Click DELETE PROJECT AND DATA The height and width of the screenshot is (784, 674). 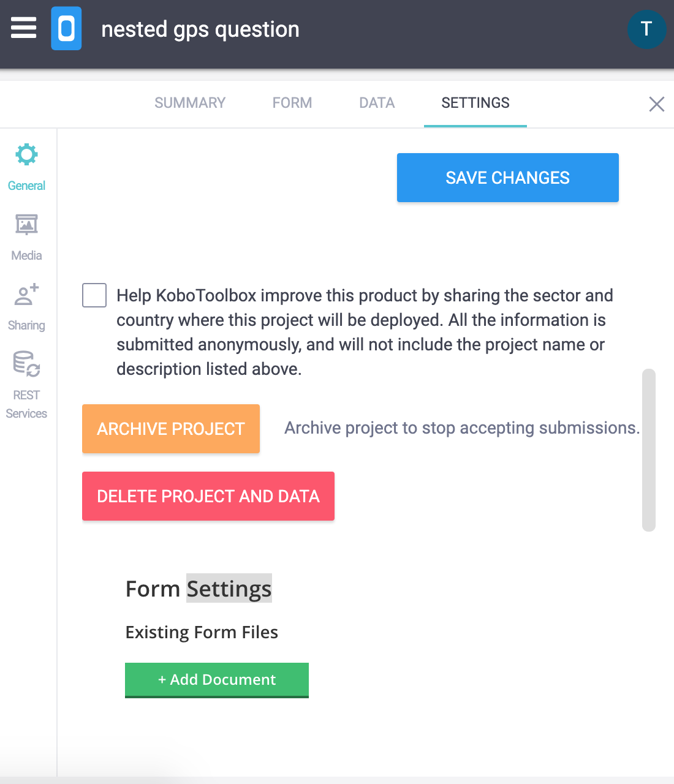[208, 496]
